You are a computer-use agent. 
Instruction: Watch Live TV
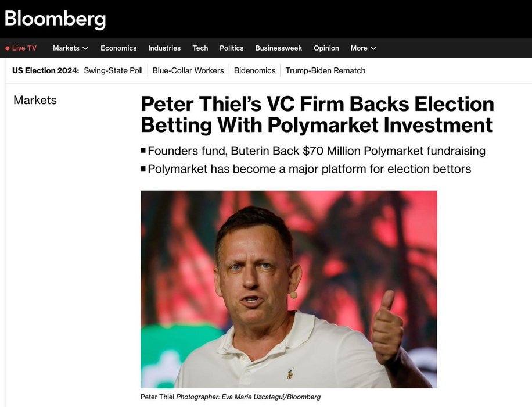(24, 48)
